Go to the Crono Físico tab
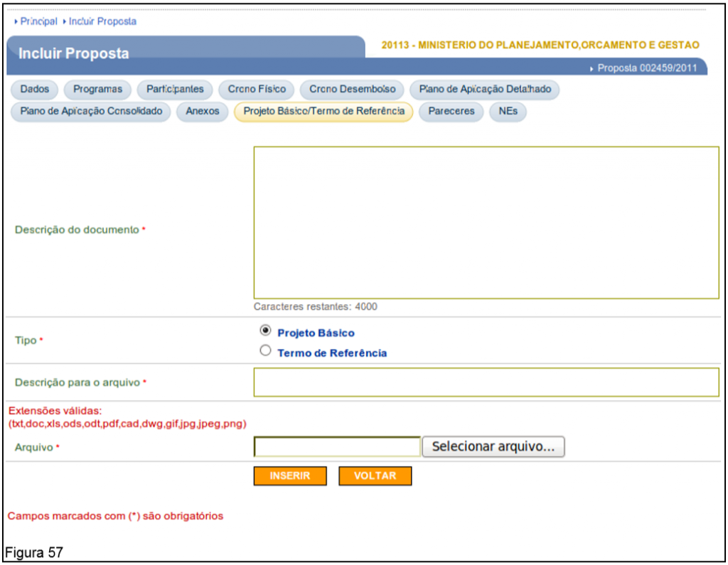 point(257,90)
